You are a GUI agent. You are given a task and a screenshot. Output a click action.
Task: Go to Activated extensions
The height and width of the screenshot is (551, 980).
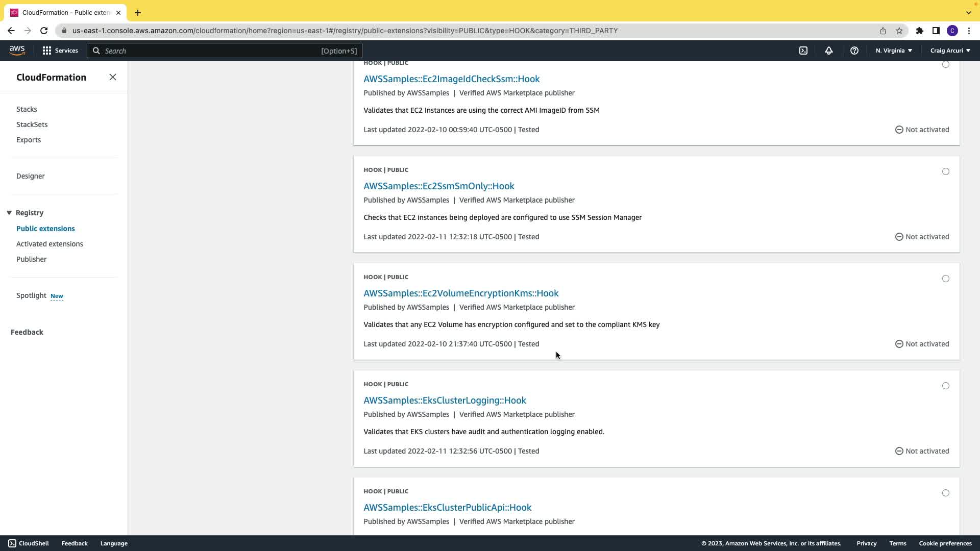pos(50,244)
